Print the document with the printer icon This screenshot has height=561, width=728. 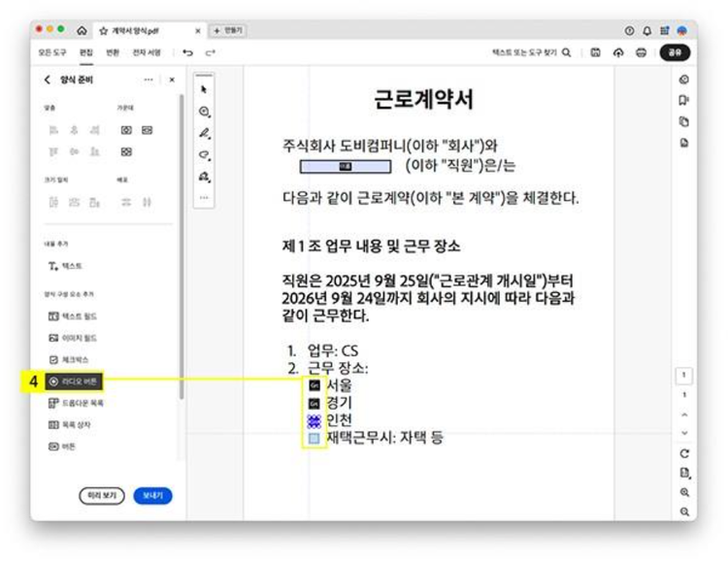[641, 53]
